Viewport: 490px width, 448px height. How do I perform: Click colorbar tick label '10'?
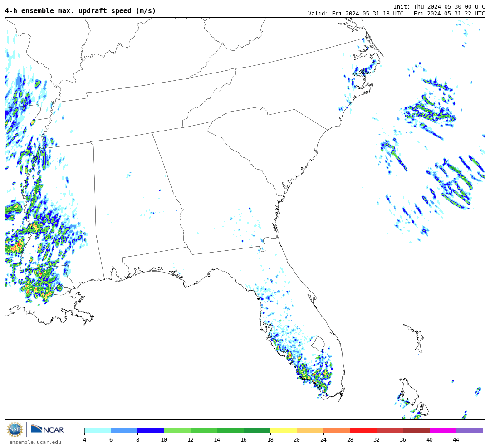point(164,440)
